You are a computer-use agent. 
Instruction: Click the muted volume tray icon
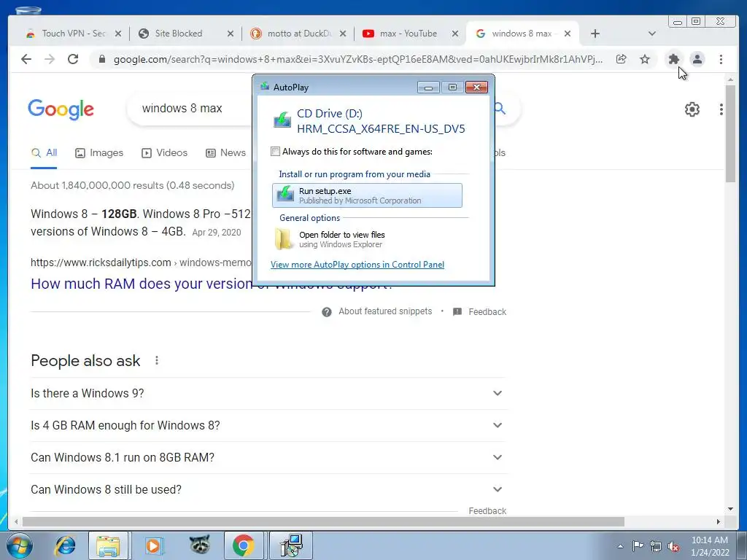pyautogui.click(x=673, y=547)
